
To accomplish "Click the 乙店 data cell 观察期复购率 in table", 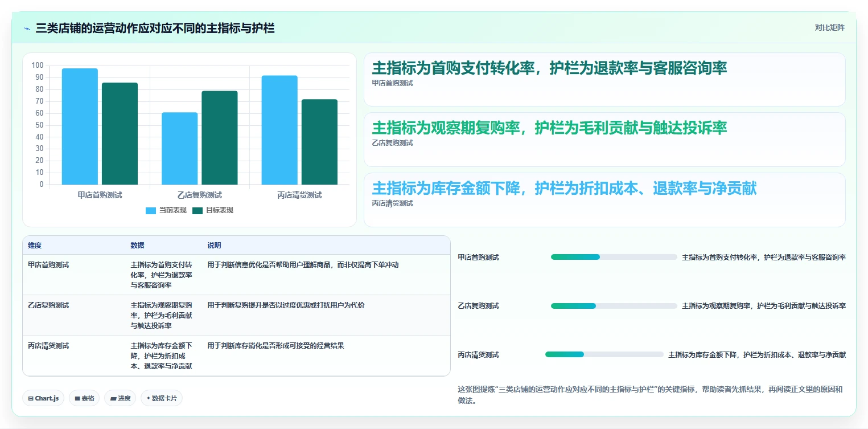I will pos(162,316).
